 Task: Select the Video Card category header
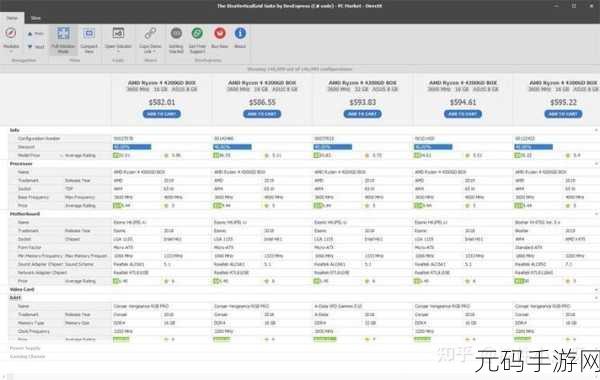(x=22, y=290)
